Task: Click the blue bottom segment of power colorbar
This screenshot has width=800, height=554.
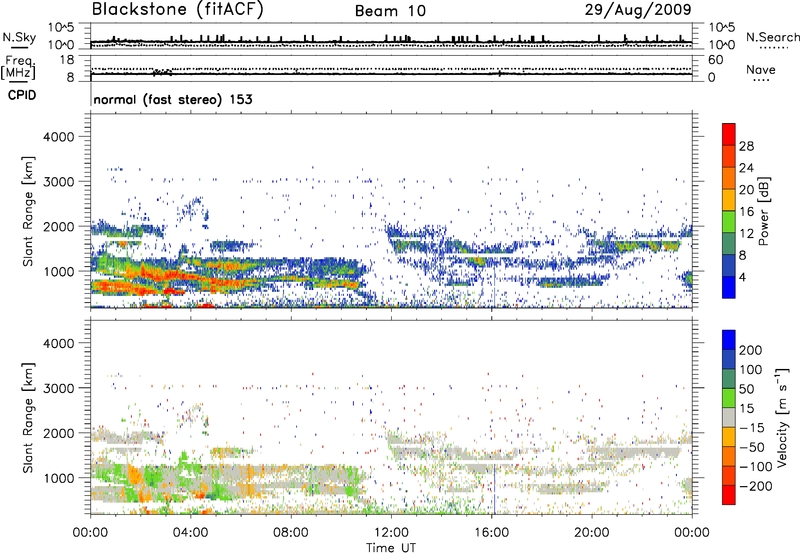Action: pyautogui.click(x=729, y=287)
